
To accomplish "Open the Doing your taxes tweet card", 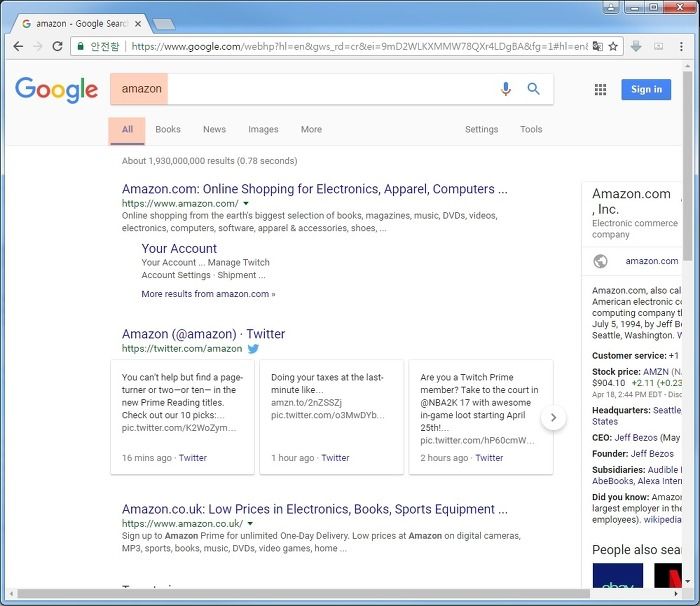I will click(x=331, y=417).
